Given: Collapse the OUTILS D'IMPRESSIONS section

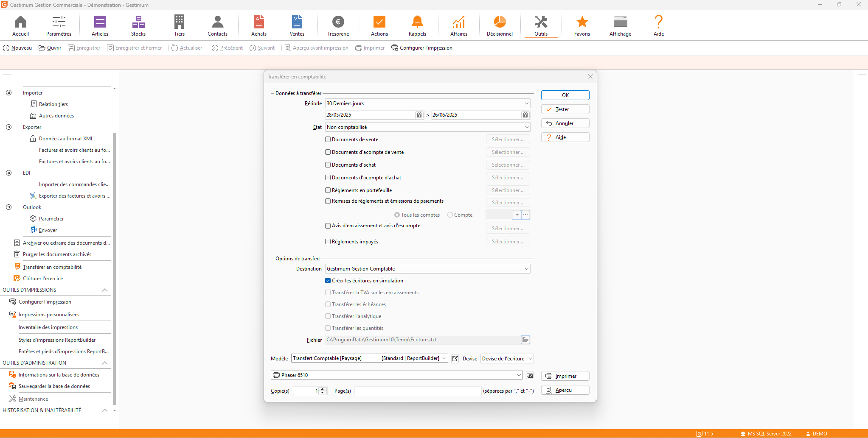Looking at the screenshot, I should click(105, 290).
